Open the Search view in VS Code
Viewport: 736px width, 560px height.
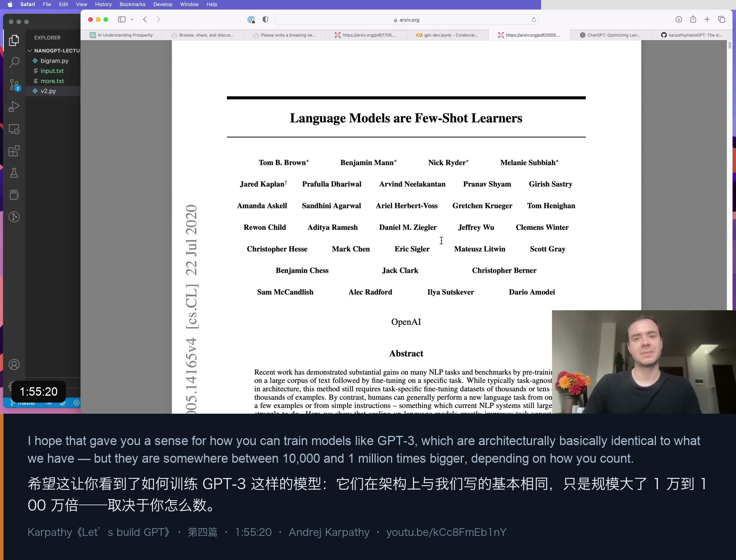pos(14,62)
